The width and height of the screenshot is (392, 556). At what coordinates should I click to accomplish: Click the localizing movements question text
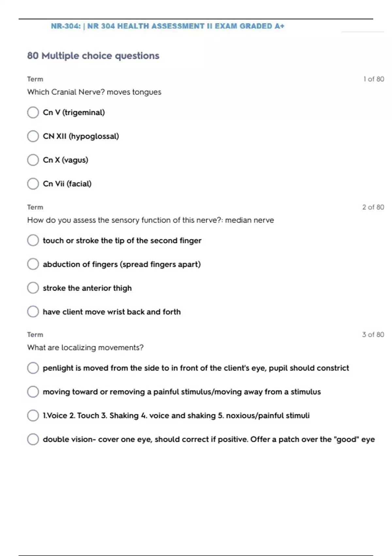point(85,348)
